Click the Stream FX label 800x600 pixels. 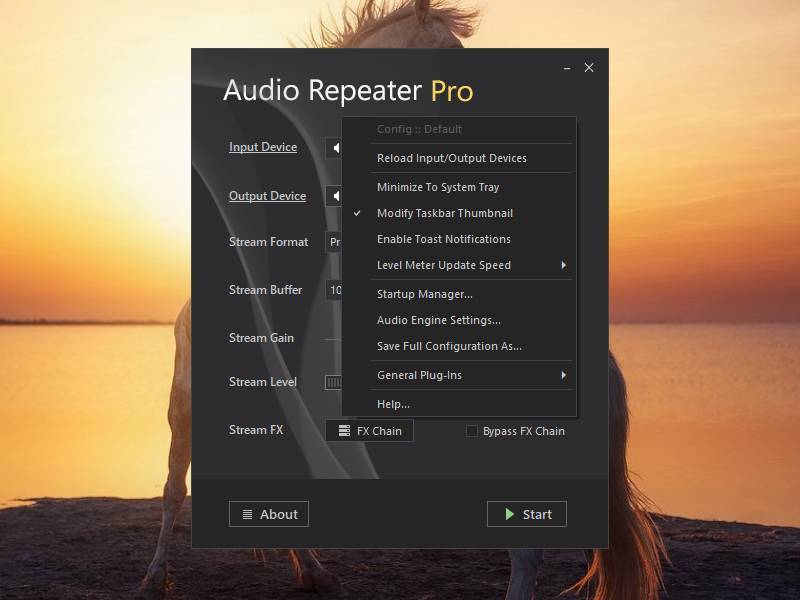click(x=256, y=430)
